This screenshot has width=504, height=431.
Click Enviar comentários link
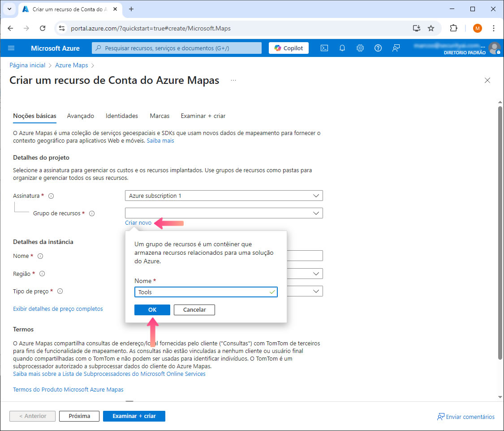(466, 417)
